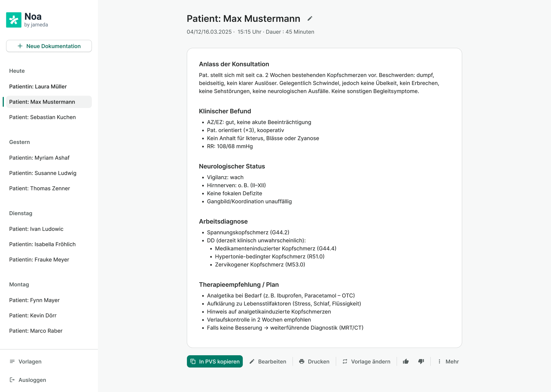Open Patient: Sebastian Kuchen documentation
Image resolution: width=551 pixels, height=392 pixels.
(x=42, y=117)
